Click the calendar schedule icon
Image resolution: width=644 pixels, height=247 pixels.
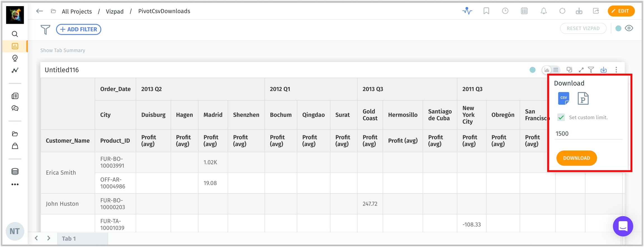point(524,11)
